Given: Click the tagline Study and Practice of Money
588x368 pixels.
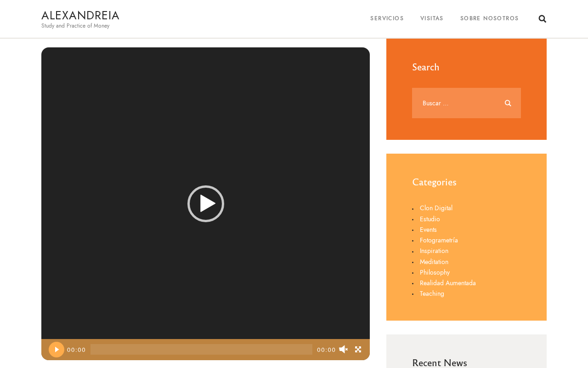Looking at the screenshot, I should [75, 26].
